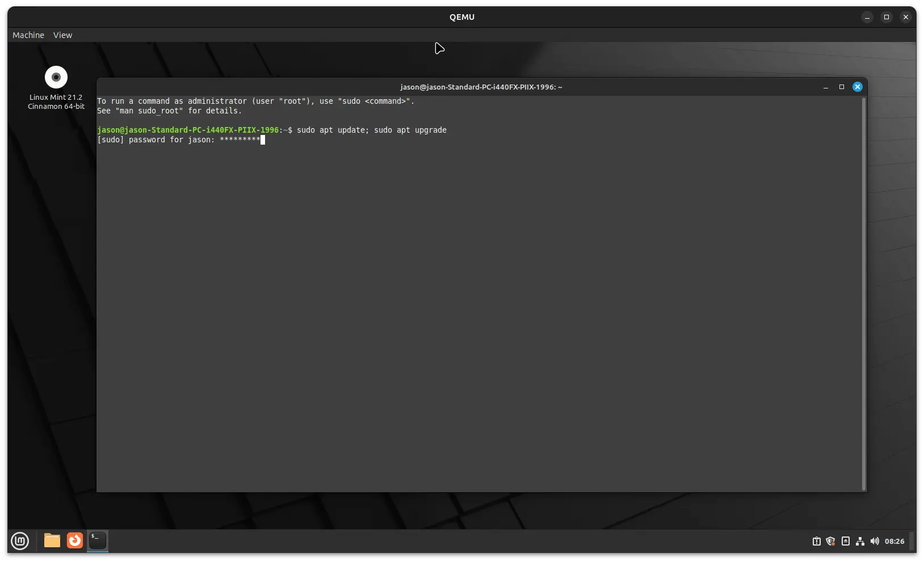This screenshot has width=924, height=562.
Task: Open the volume control speaker tray icon
Action: [873, 541]
